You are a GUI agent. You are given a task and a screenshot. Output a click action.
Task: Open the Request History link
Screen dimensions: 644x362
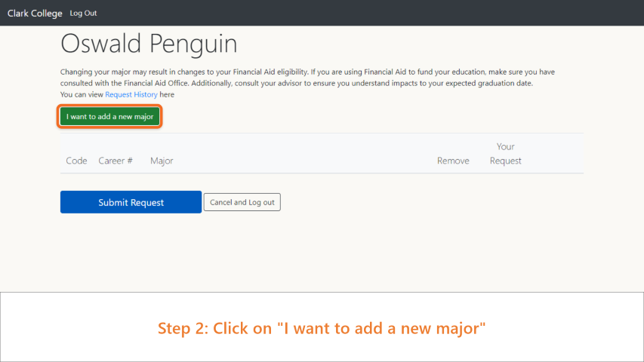point(131,94)
